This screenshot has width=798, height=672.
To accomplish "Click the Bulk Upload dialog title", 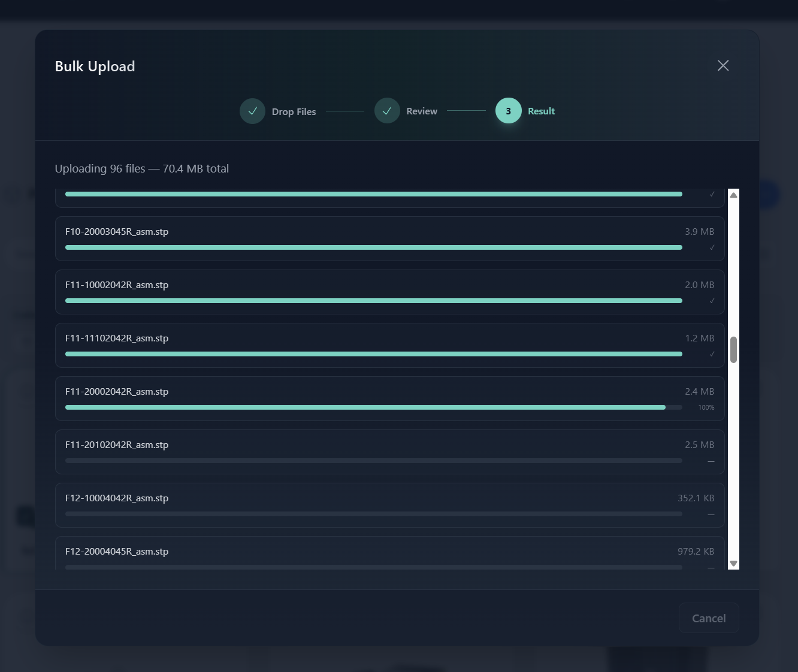I will 95,66.
